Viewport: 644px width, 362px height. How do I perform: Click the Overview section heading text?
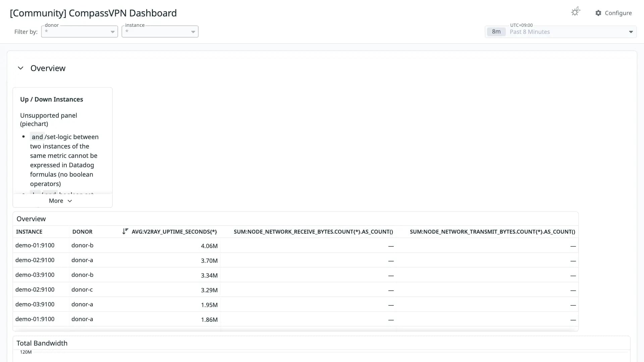pyautogui.click(x=48, y=68)
